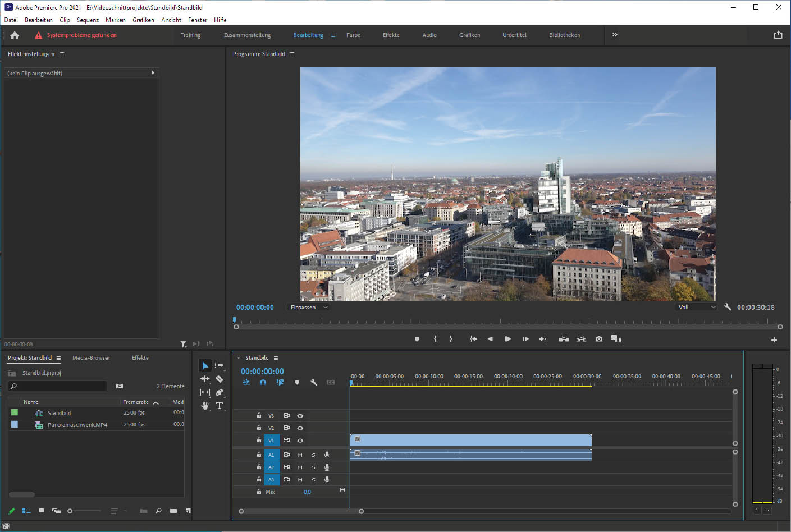The image size is (791, 532).
Task: Click the green label of Standbild
Action: click(x=15, y=412)
